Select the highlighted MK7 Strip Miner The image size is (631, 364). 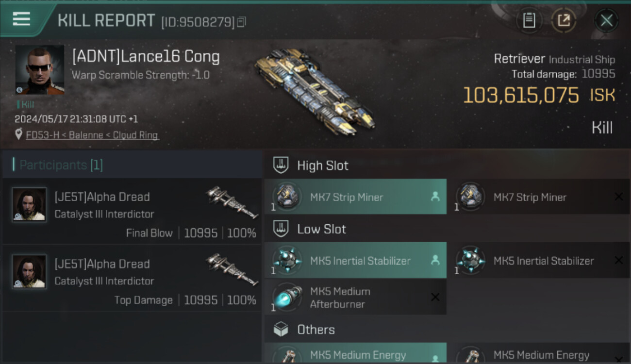click(x=355, y=197)
